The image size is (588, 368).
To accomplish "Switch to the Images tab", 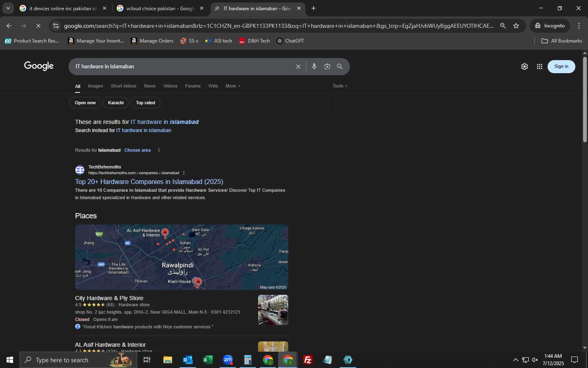I will 96,86.
